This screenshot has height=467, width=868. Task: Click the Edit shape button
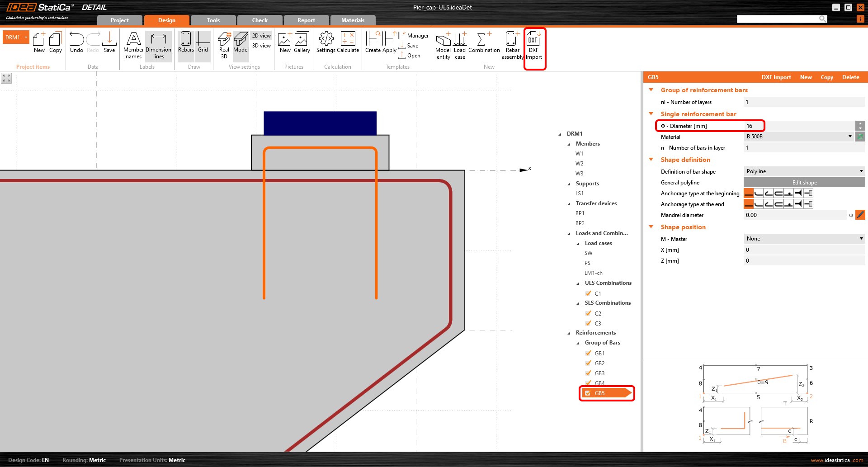pyautogui.click(x=804, y=183)
